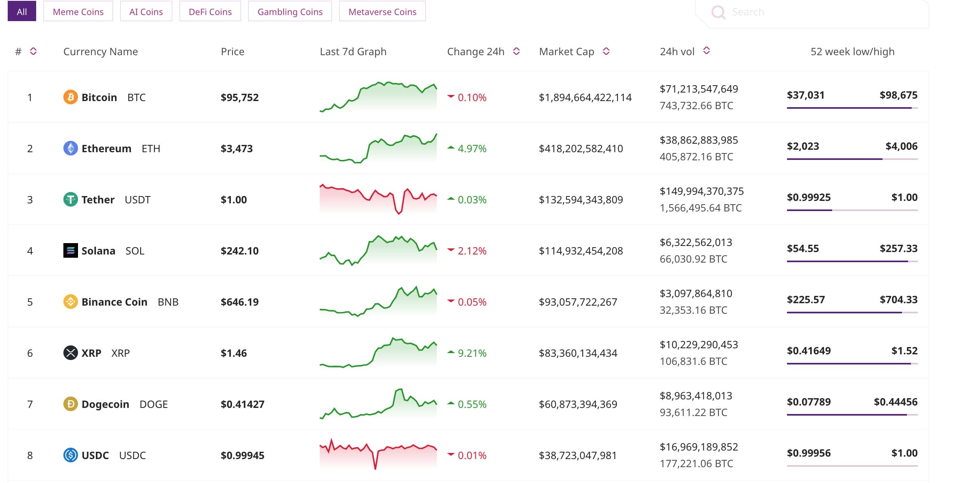Open XRP's last 7d sparkline graph
This screenshot has height=483, width=980.
pos(378,353)
